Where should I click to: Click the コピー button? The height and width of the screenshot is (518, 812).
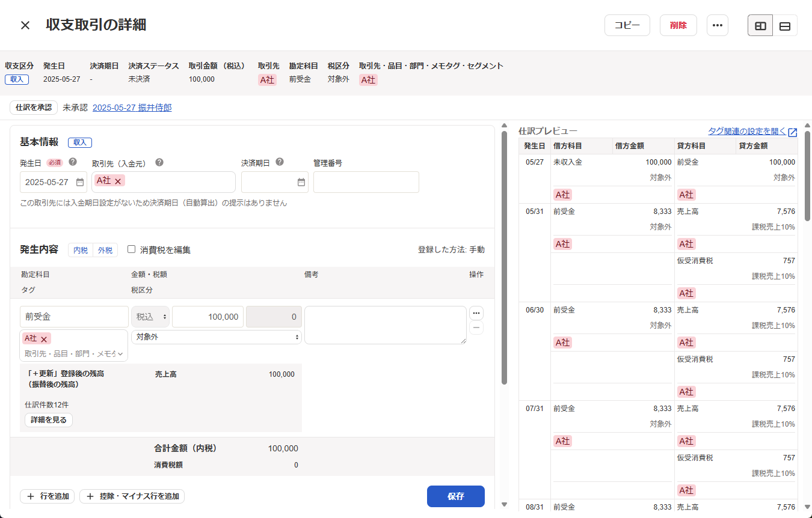627,25
